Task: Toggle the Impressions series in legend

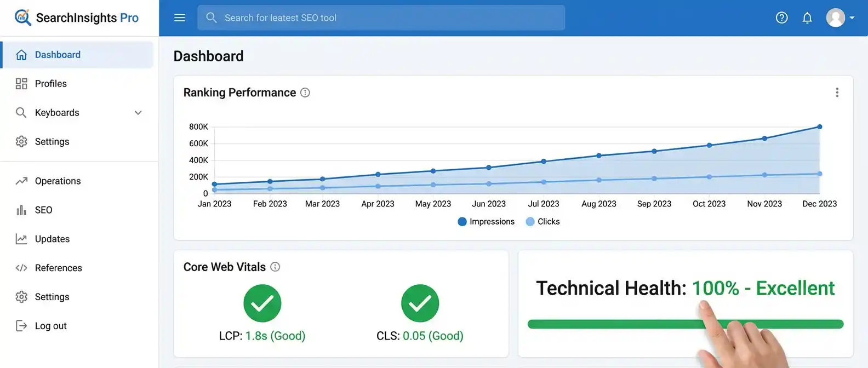Action: (486, 222)
